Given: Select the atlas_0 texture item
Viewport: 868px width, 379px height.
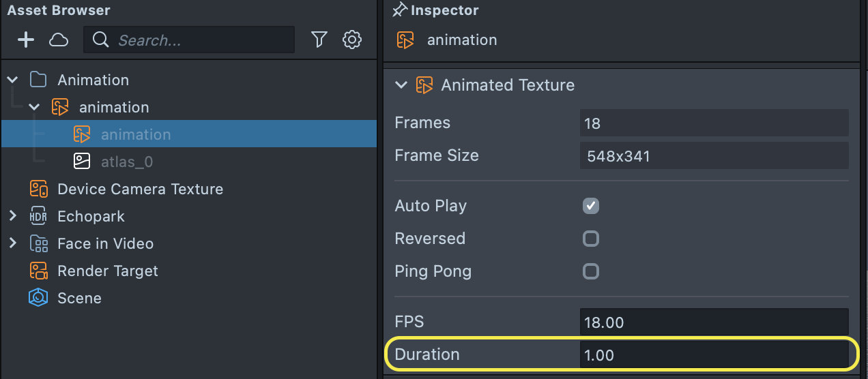Looking at the screenshot, I should tap(127, 162).
